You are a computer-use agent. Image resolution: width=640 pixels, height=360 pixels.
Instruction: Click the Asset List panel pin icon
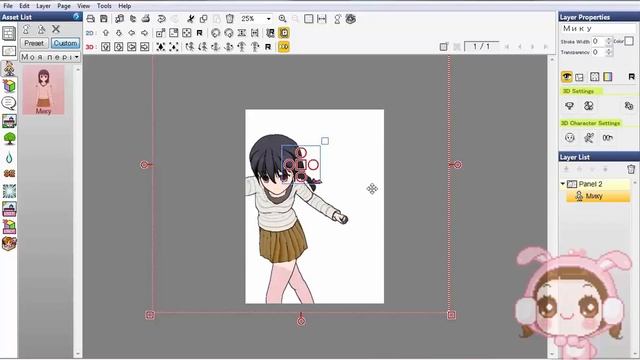[x=76, y=16]
